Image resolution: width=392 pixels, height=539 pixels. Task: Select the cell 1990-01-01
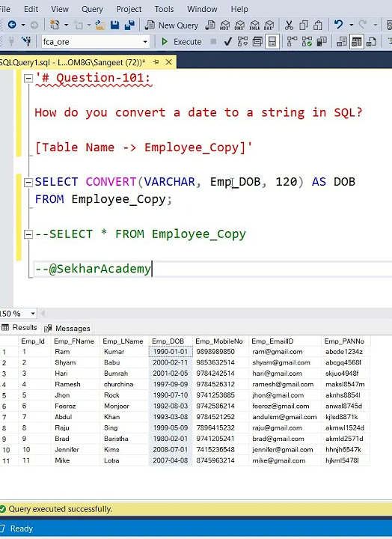[x=171, y=352]
